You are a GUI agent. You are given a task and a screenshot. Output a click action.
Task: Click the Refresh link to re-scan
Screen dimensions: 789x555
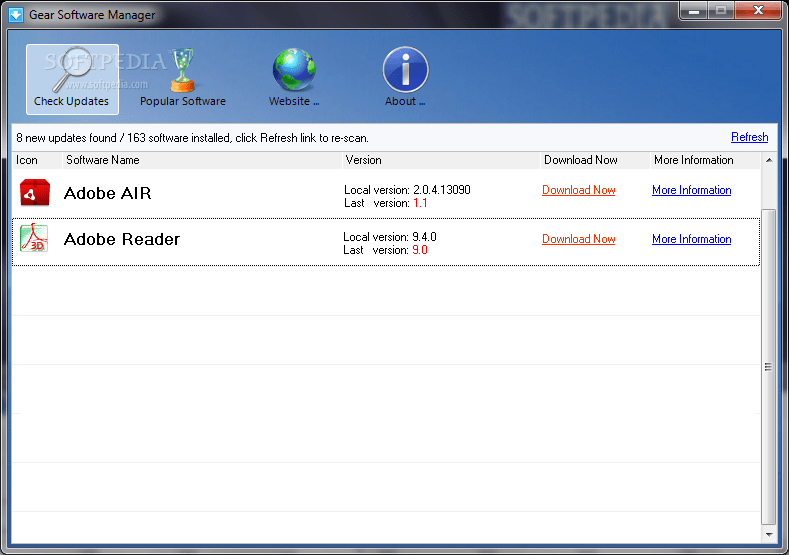pos(749,137)
